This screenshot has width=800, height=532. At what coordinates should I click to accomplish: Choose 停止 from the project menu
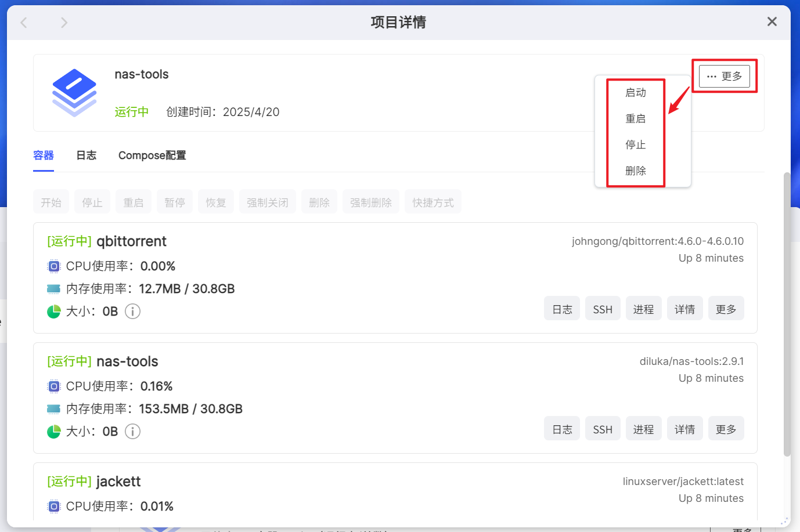[636, 145]
